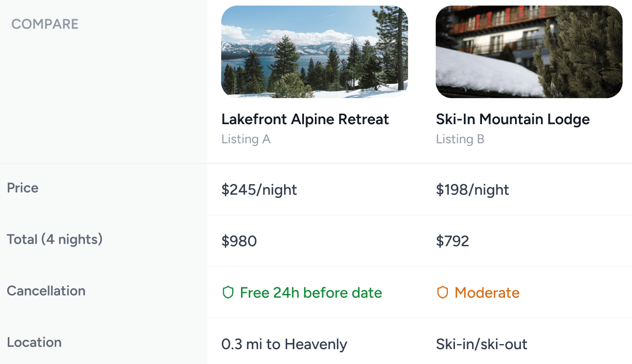Click the Cancellation row label
This screenshot has height=364, width=632.
tap(46, 291)
